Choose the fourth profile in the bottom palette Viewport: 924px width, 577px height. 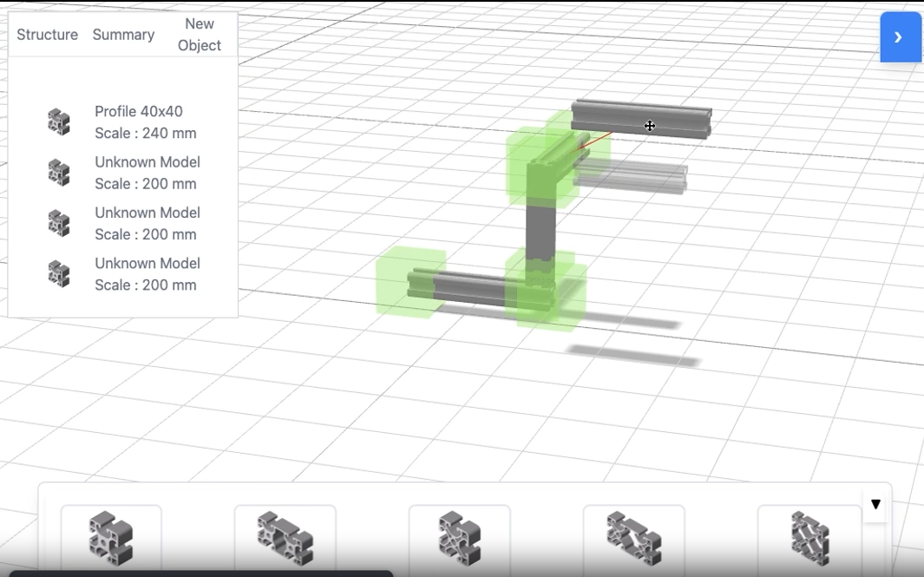tap(632, 538)
